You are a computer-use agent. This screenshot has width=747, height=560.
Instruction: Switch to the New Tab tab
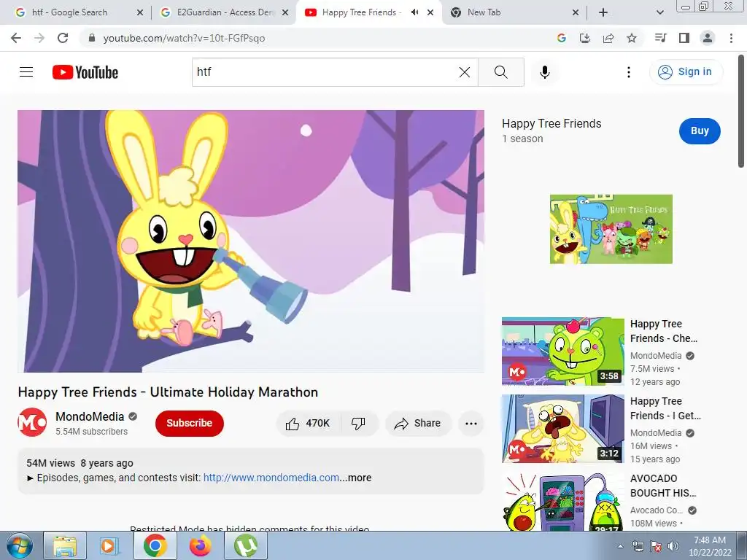tap(513, 12)
